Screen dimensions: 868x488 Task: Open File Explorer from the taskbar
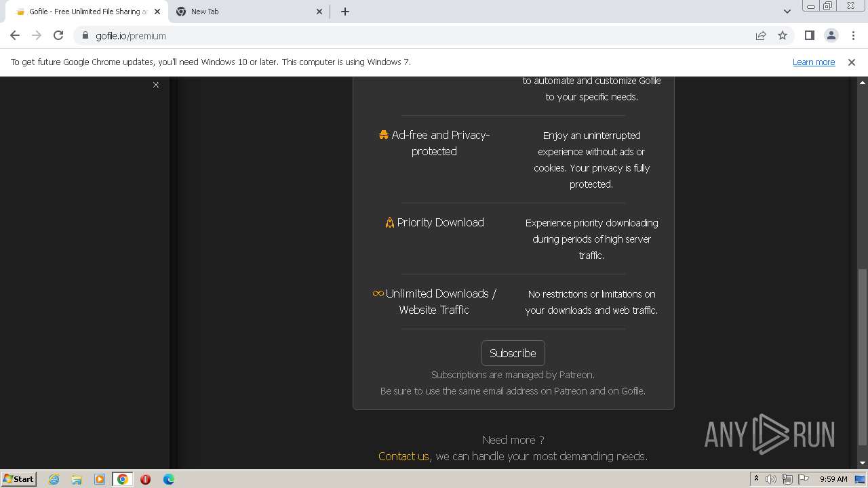click(77, 479)
